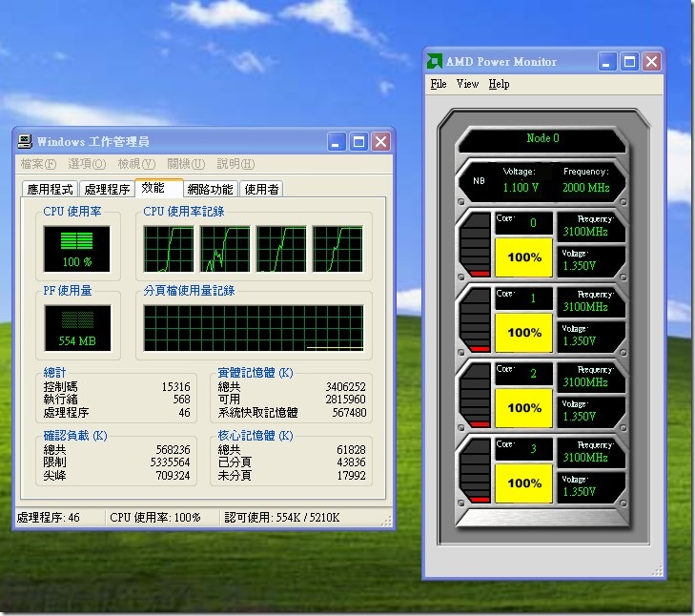Click the CPU 使用率 100 % meter
This screenshot has width=695, height=616.
pos(76,249)
